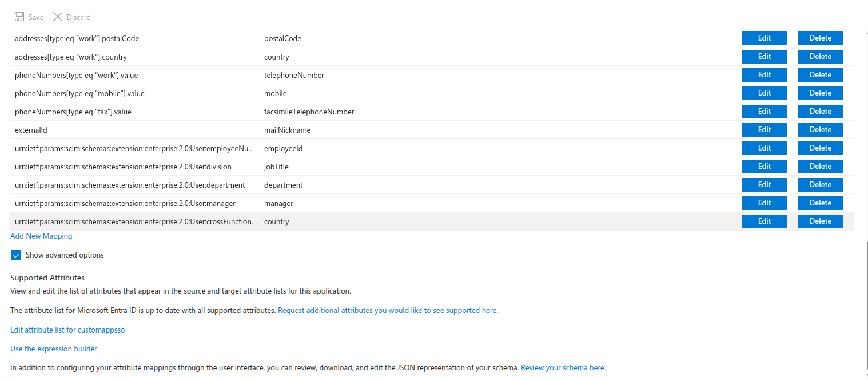Select phoneNumbers fax value attribute text
Image resolution: width=868 pixels, height=380 pixels.
click(73, 112)
